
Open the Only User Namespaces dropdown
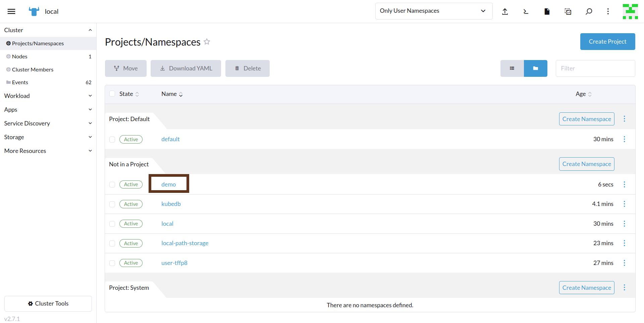(434, 11)
